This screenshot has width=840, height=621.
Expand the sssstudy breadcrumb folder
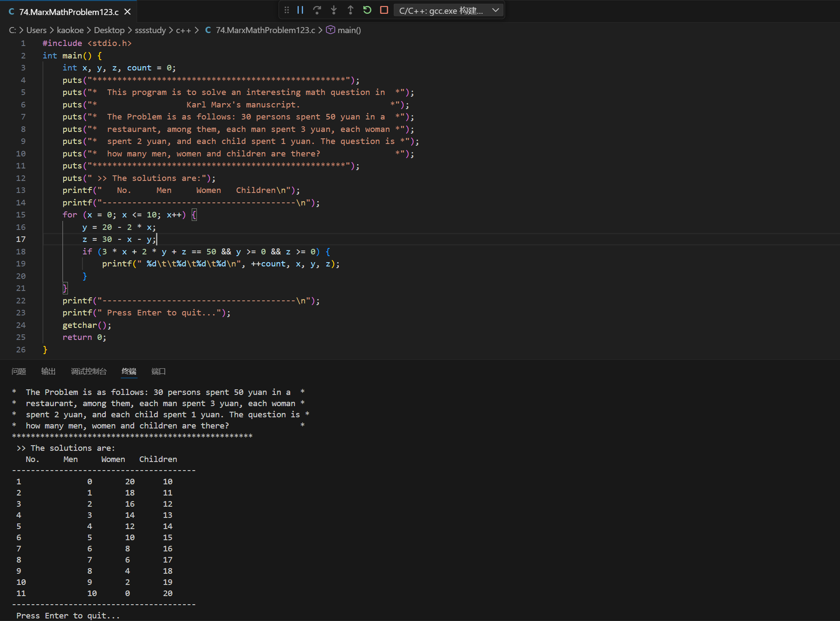(150, 30)
